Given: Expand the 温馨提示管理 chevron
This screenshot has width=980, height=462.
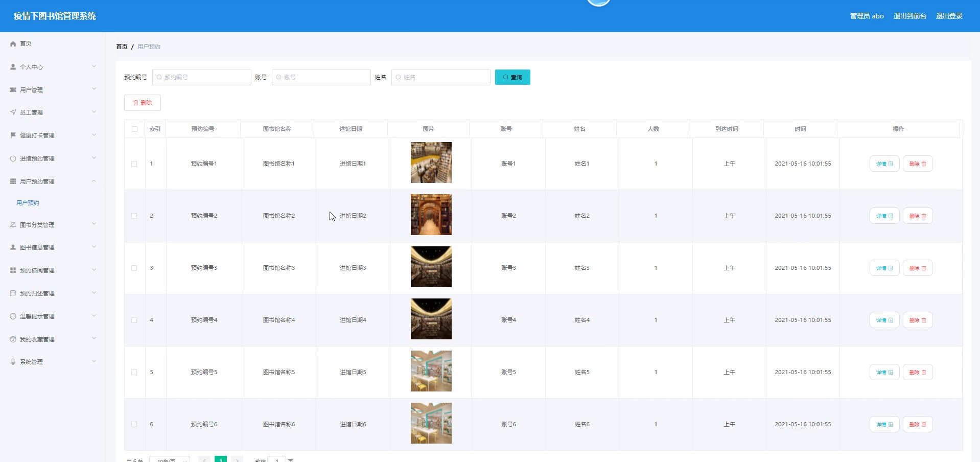Looking at the screenshot, I should tap(94, 316).
